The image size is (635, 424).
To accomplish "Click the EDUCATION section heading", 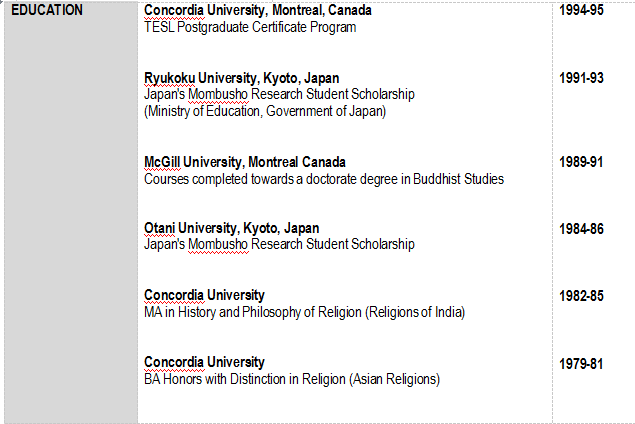I will [x=47, y=11].
